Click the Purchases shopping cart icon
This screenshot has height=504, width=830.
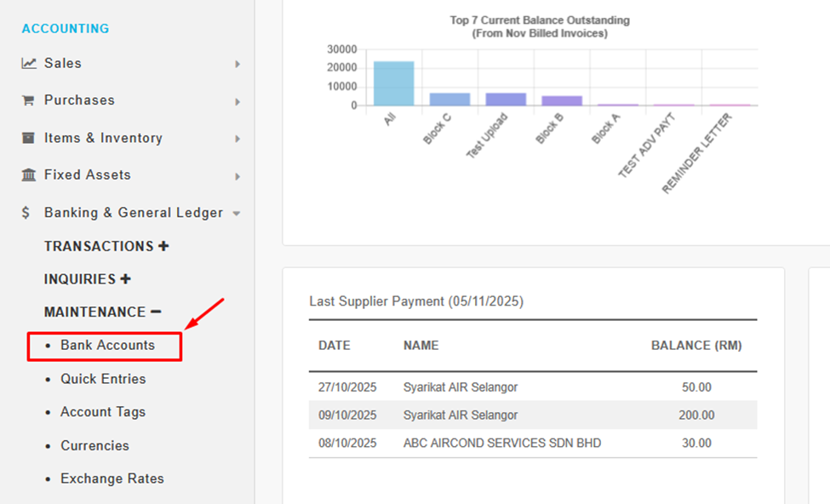pos(28,100)
